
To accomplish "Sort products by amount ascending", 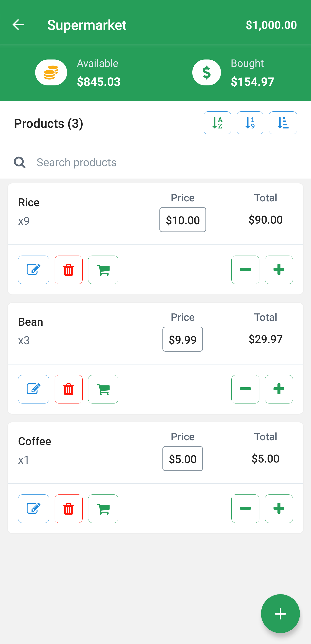I will (x=283, y=123).
